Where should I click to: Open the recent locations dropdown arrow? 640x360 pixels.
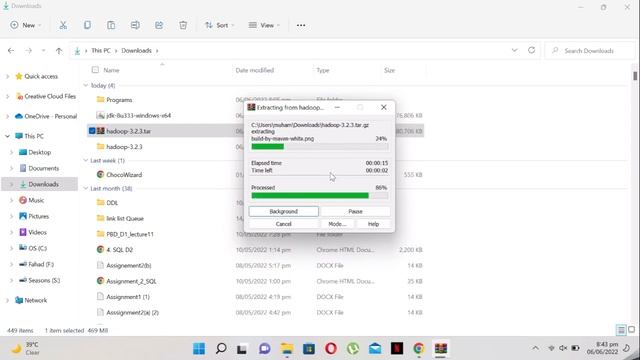43,51
